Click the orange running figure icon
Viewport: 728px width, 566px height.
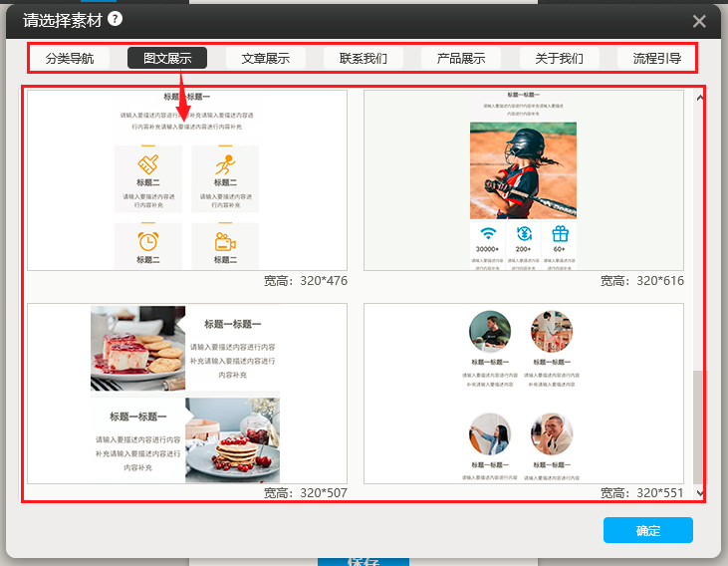225,164
